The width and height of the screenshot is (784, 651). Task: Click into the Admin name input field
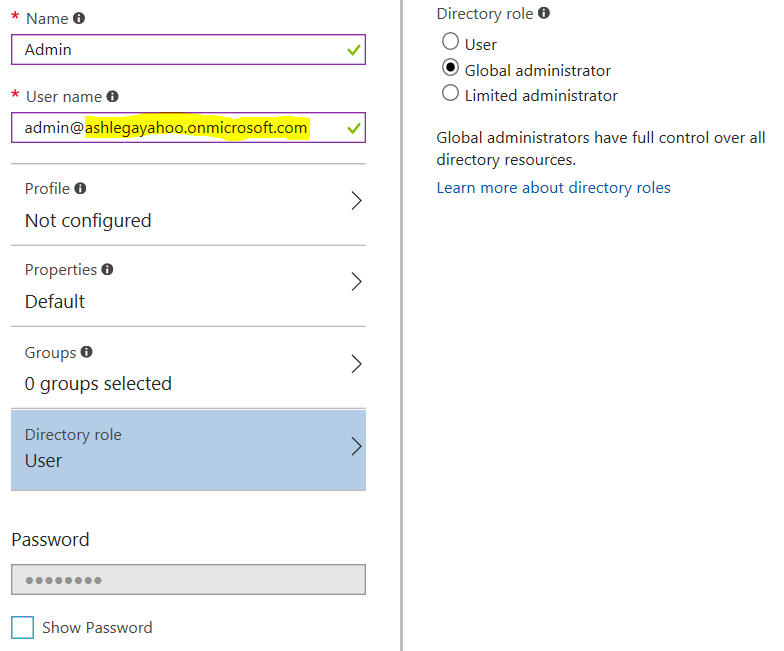tap(188, 50)
